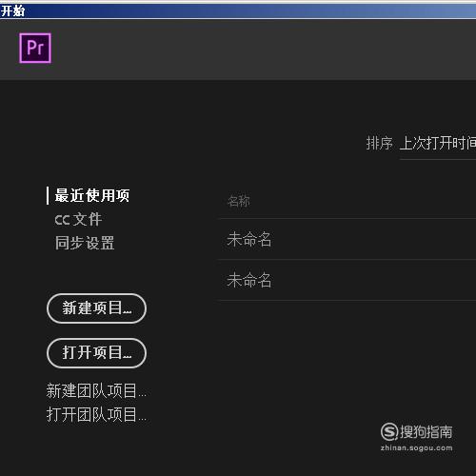The width and height of the screenshot is (476, 476).
Task: Click the 名称 column header
Action: [239, 201]
